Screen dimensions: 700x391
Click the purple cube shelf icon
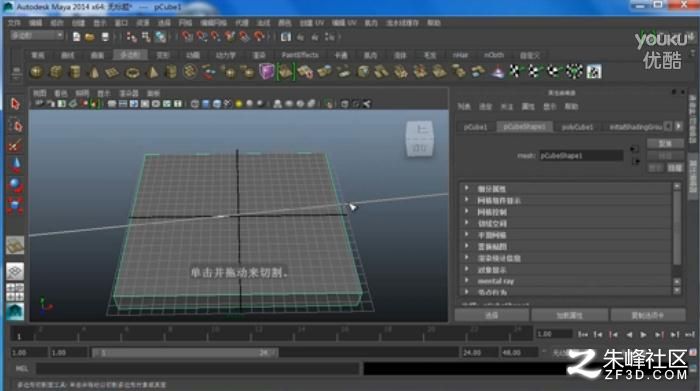point(267,71)
